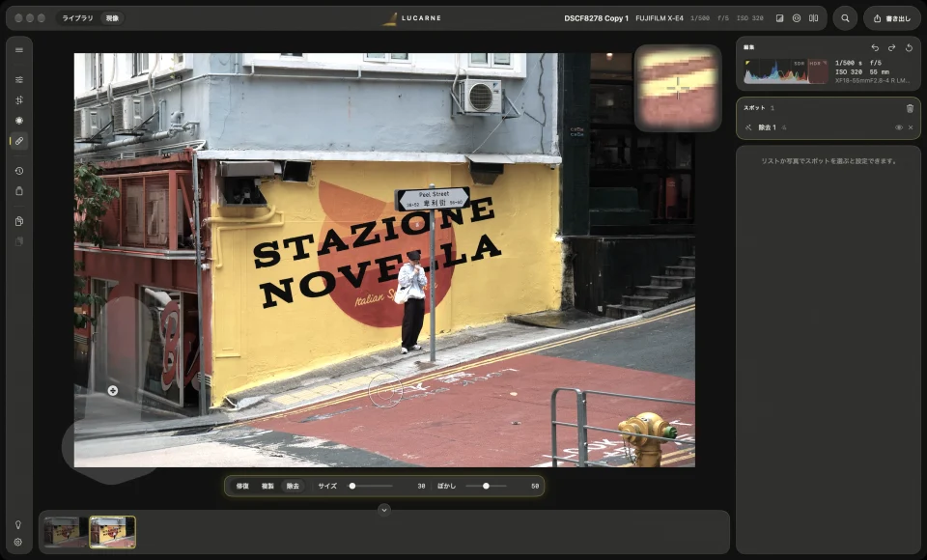Toggle shadow clipping triangle in histogram

tap(747, 62)
